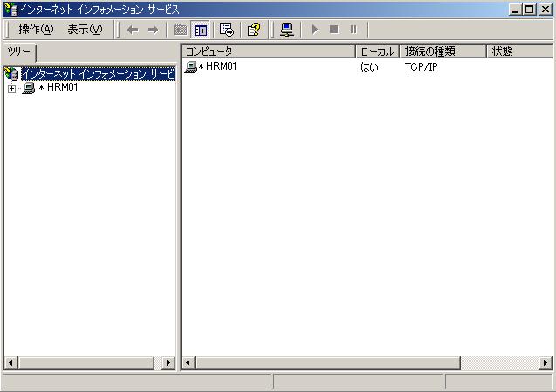Start item with the play icon
This screenshot has width=556, height=392.
click(x=315, y=30)
